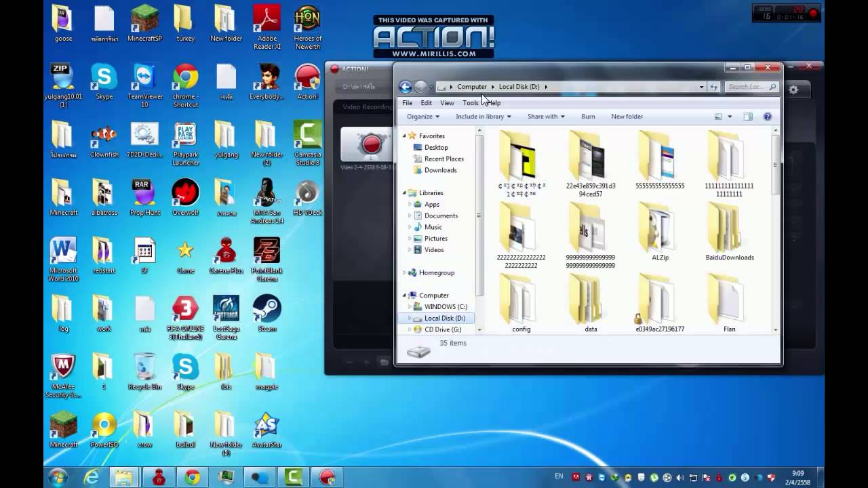Toggle the Explorer preview pane button
The width and height of the screenshot is (868, 488).
(x=748, y=117)
